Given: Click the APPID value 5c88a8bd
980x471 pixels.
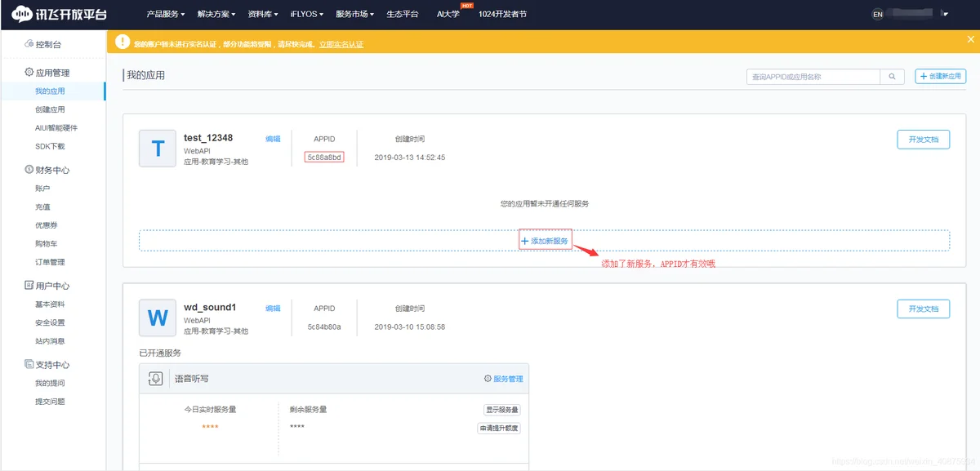Looking at the screenshot, I should (x=324, y=157).
